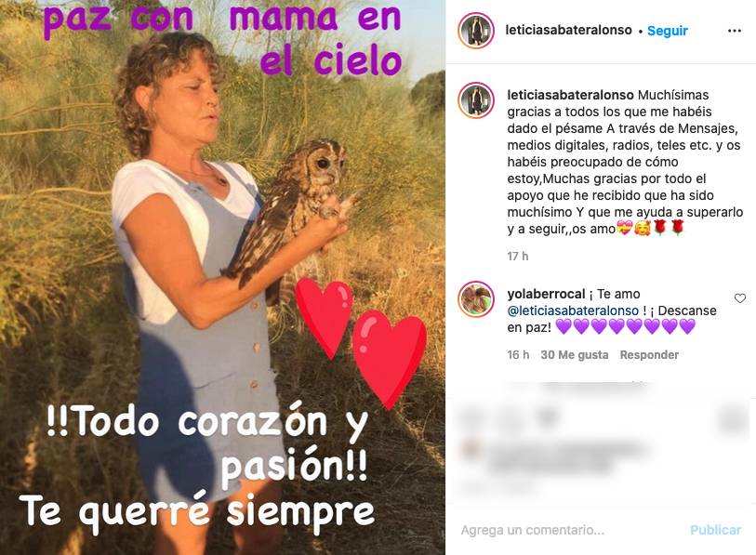
Task: Open caption author's profile avatar
Action: pos(476,100)
